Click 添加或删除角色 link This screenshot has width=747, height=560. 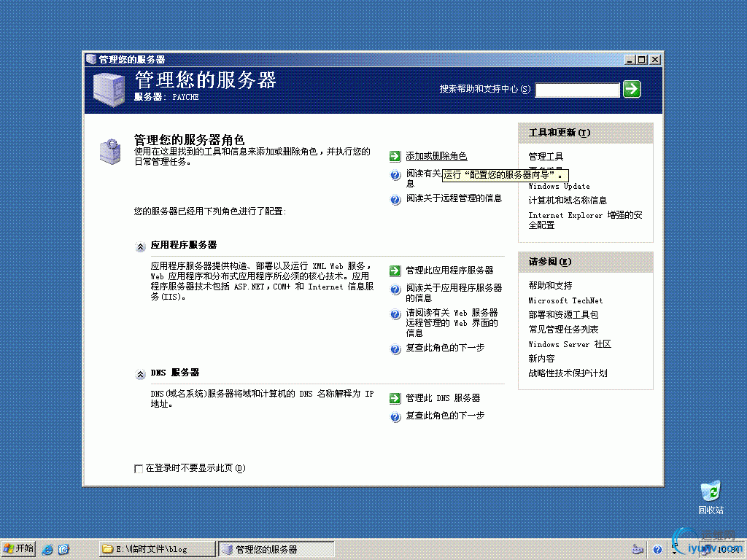(x=436, y=156)
